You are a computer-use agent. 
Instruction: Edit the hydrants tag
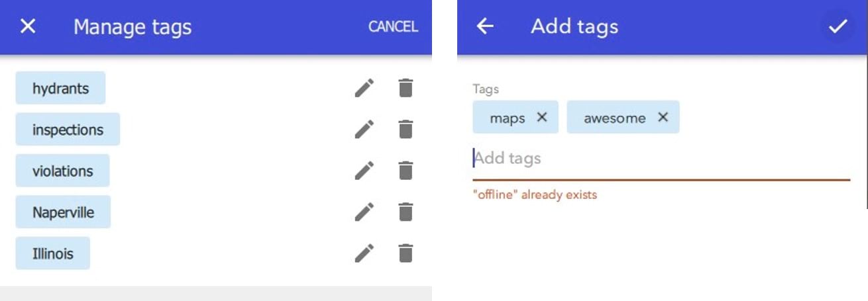point(364,88)
